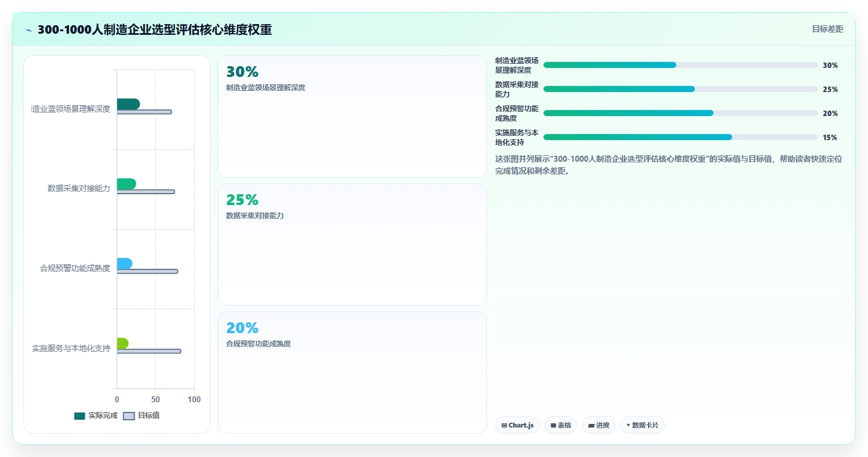The height and width of the screenshot is (457, 868).
Task: Click the gray target bar for 数据采集对接能力
Action: point(145,192)
